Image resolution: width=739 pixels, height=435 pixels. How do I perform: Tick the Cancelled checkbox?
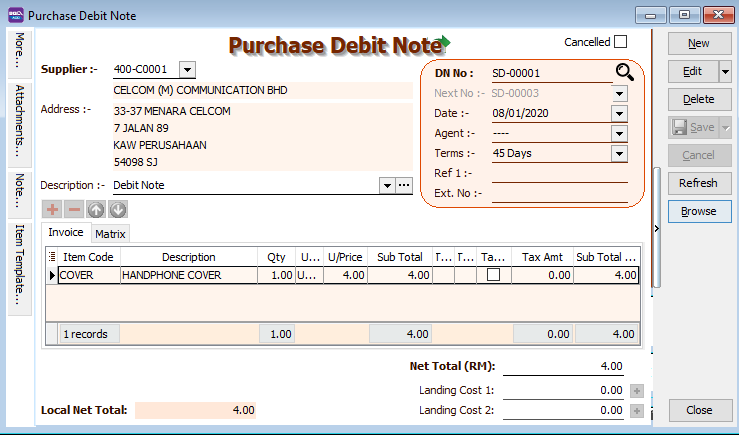click(620, 42)
